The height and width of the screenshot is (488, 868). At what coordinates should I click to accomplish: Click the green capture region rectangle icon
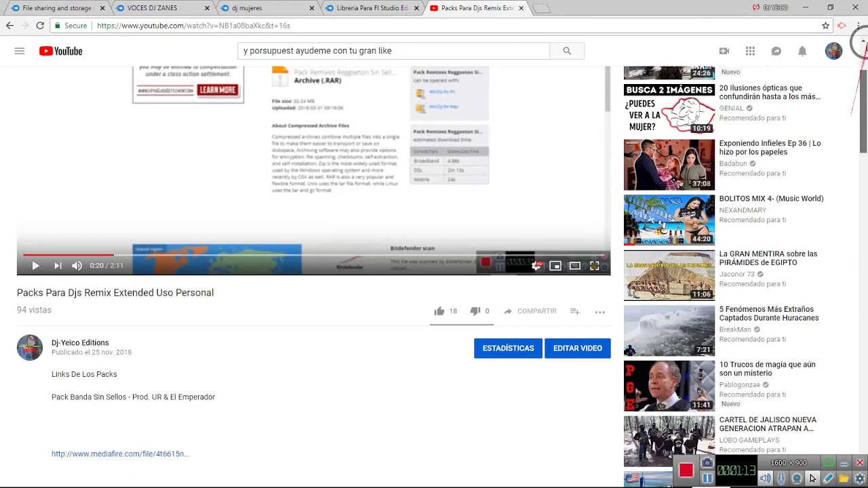pos(828,463)
